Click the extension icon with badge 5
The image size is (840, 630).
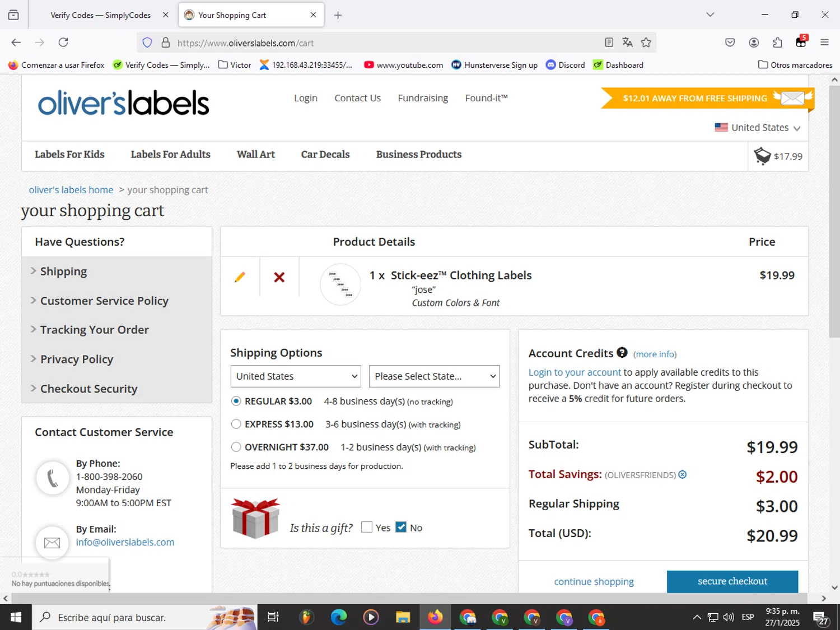[801, 42]
